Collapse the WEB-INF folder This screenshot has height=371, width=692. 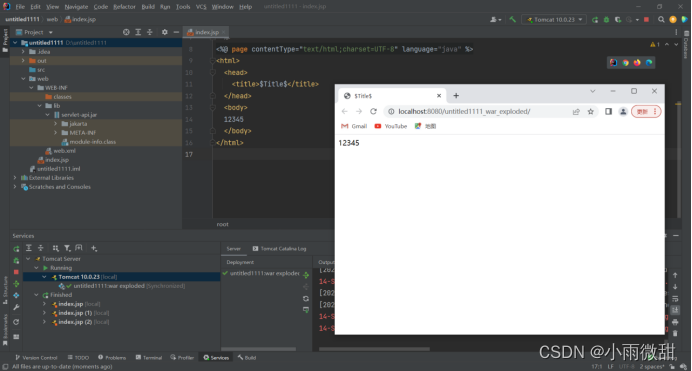(32, 88)
